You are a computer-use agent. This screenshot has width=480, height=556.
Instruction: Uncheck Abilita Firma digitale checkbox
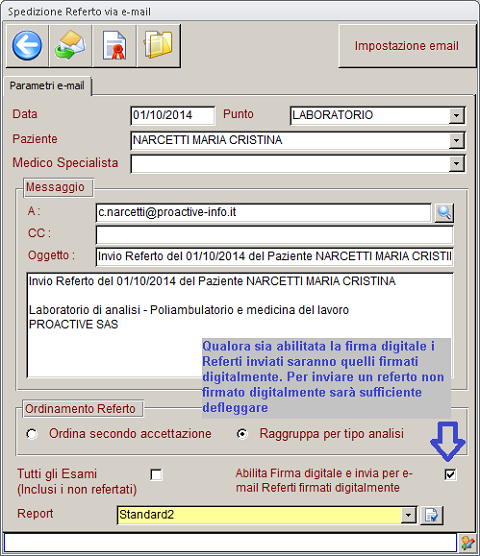[x=450, y=474]
